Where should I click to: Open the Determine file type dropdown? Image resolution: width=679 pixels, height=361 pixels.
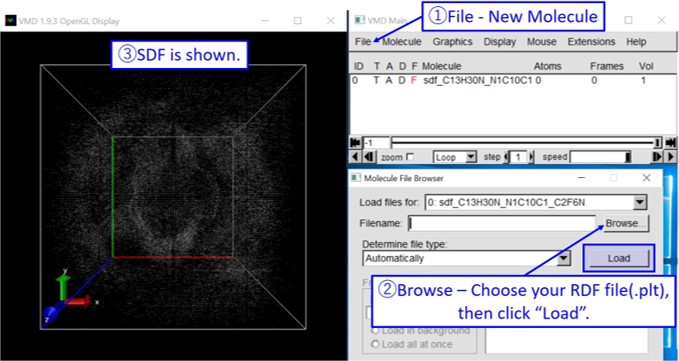click(x=563, y=258)
